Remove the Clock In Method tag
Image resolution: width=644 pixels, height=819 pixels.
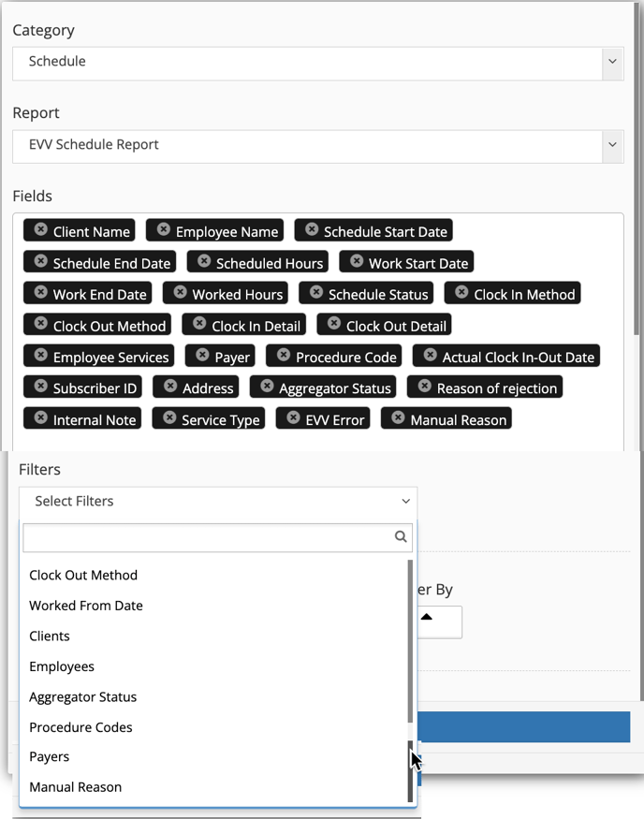click(x=461, y=292)
